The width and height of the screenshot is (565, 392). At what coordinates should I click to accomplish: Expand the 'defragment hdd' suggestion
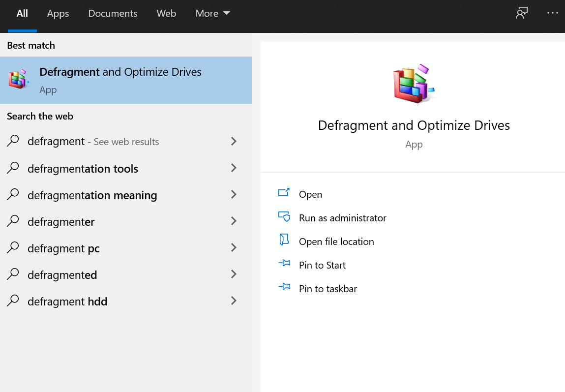coord(233,301)
